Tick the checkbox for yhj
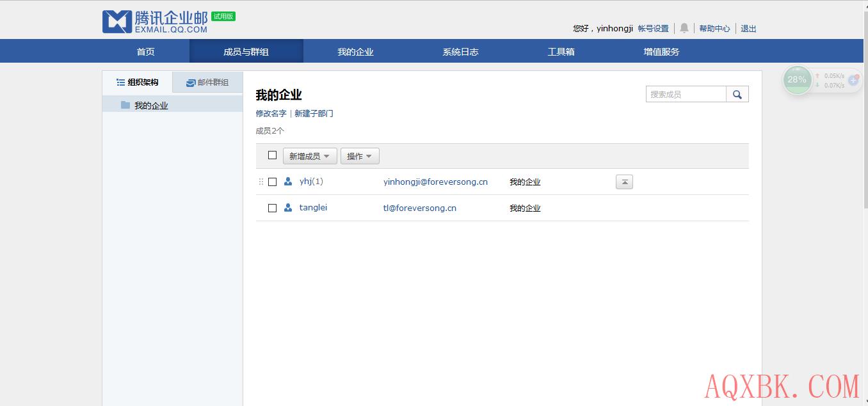This screenshot has width=868, height=406. point(272,182)
